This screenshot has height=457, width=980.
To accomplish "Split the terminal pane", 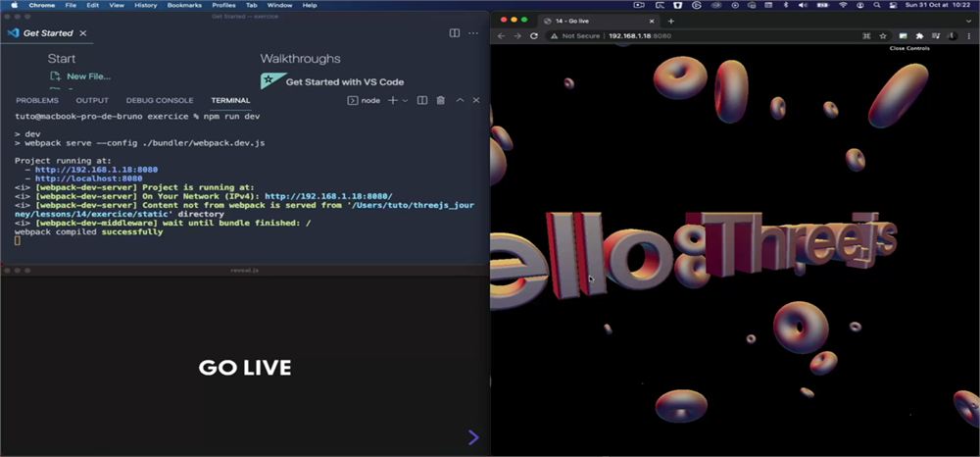I will click(422, 101).
